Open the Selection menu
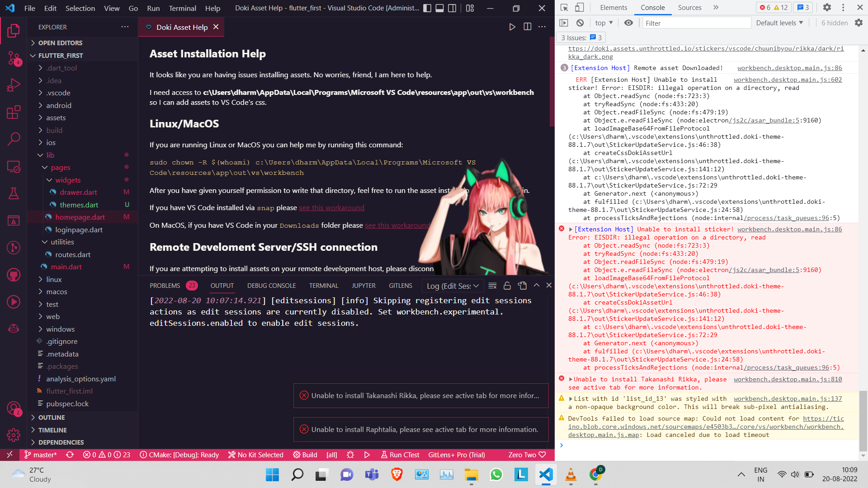Screen dimensions: 868x488 pyautogui.click(x=80, y=8)
